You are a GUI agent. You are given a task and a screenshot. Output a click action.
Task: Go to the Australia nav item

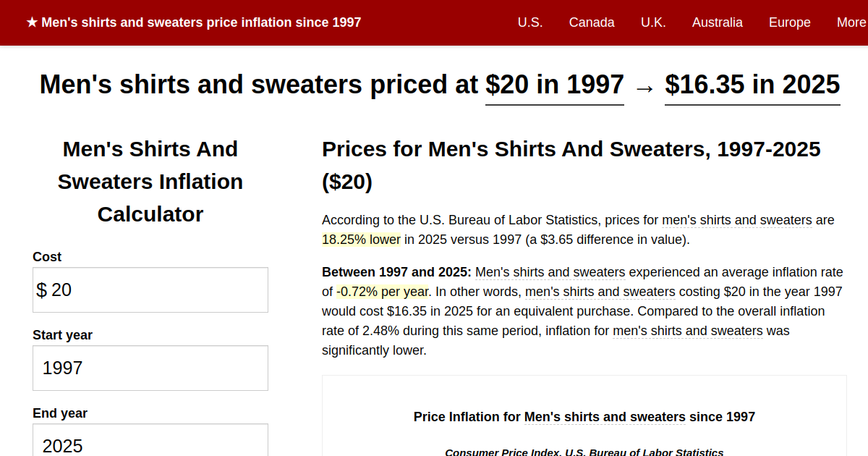tap(718, 22)
